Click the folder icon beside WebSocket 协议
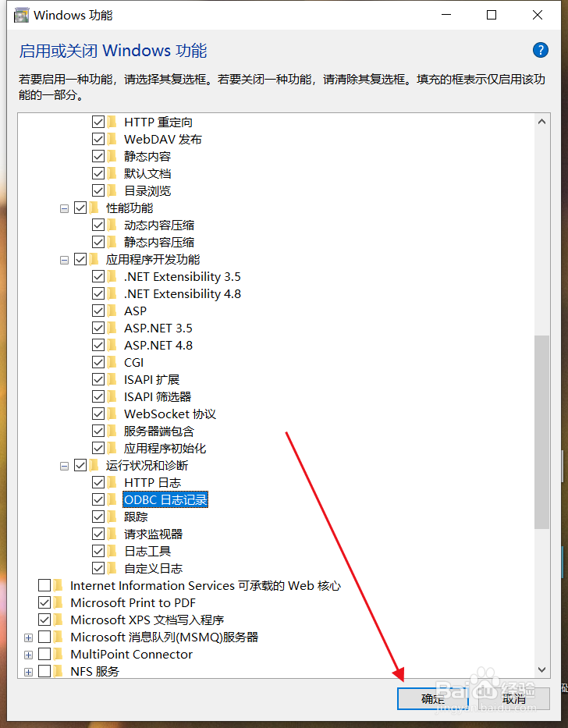 [112, 414]
